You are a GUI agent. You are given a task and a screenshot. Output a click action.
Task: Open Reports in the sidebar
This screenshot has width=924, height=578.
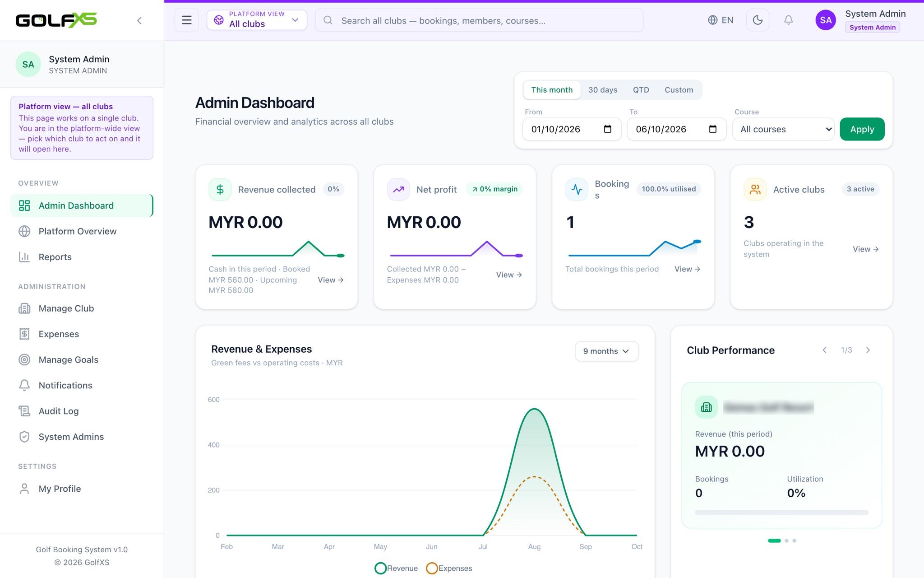point(82,257)
